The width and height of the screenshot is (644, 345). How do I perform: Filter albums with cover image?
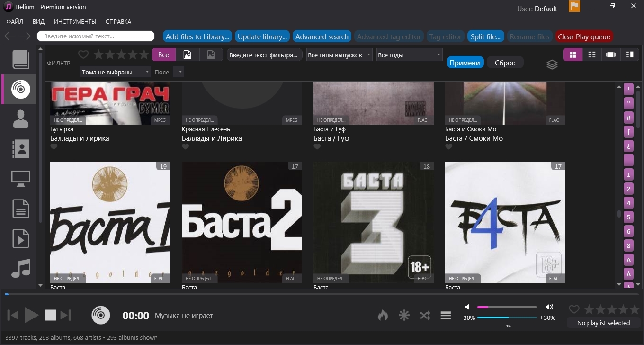click(188, 54)
